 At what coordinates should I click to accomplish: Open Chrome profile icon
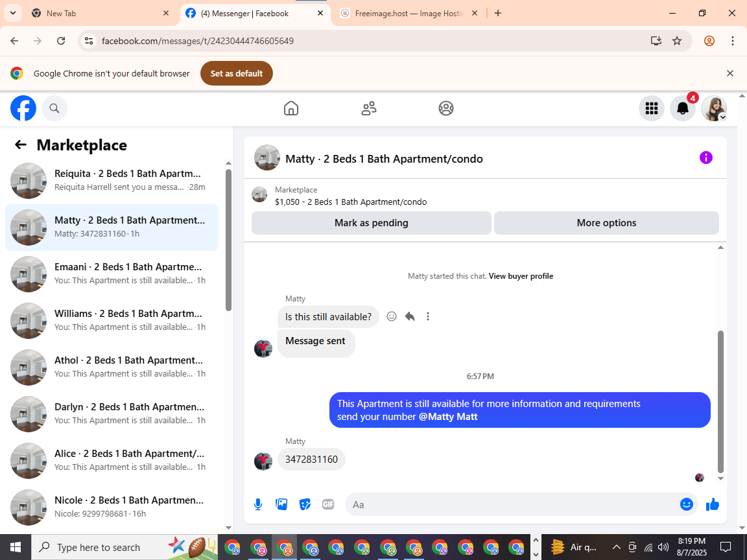(709, 41)
